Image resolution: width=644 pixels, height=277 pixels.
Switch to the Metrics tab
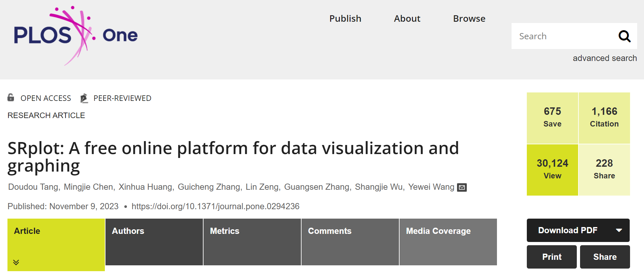tap(252, 242)
